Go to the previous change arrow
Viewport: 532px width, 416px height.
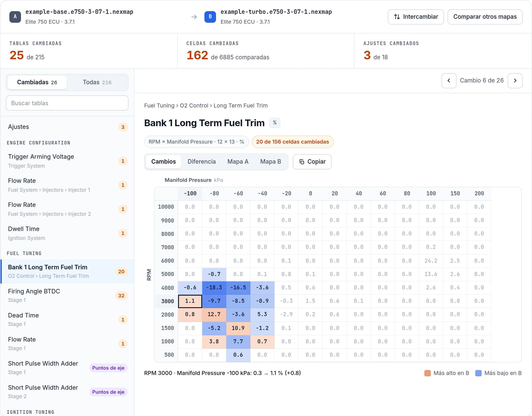(x=449, y=81)
